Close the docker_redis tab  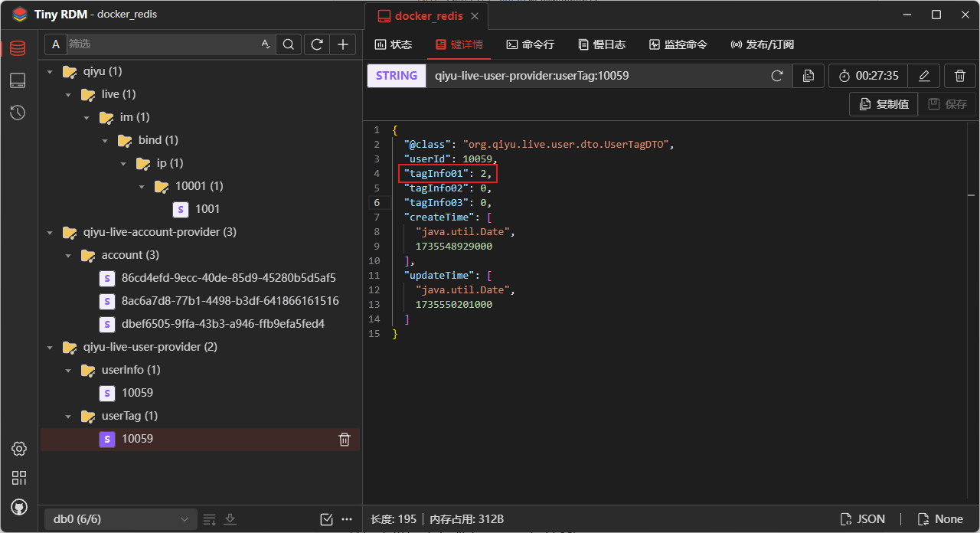pyautogui.click(x=475, y=16)
